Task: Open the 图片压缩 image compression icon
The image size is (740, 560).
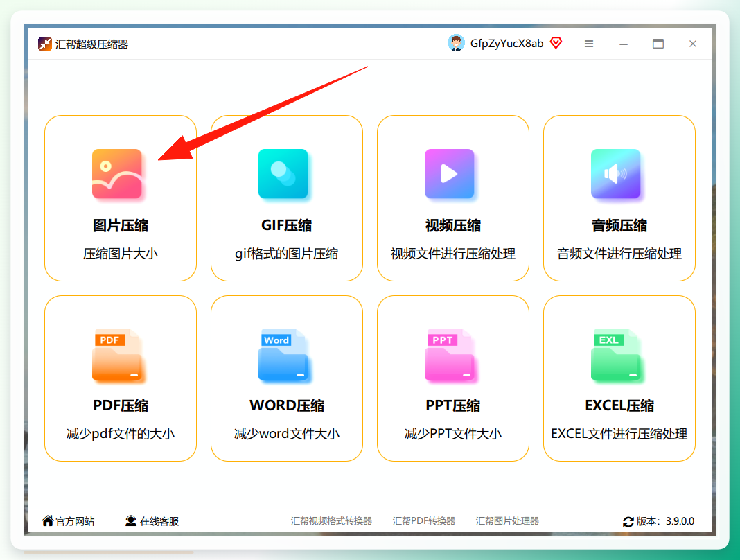Action: [x=117, y=174]
